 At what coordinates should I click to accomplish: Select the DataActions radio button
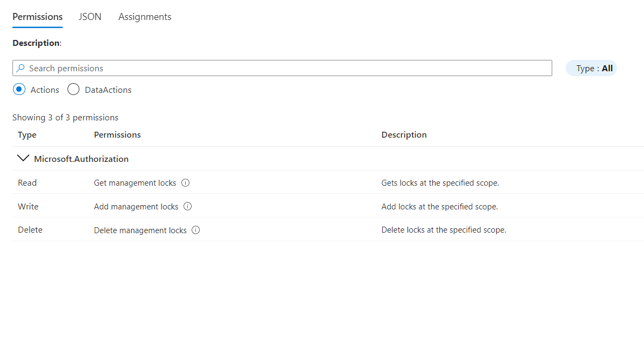(73, 90)
